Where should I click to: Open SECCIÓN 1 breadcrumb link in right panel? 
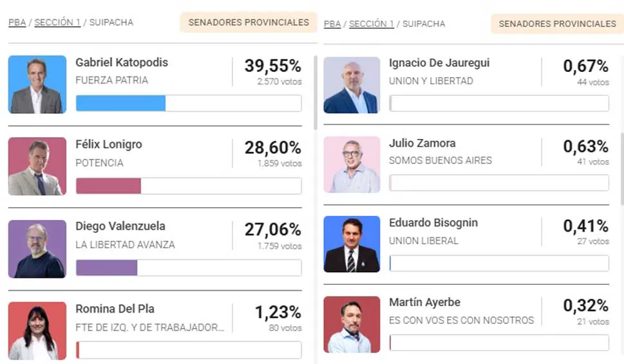[372, 24]
